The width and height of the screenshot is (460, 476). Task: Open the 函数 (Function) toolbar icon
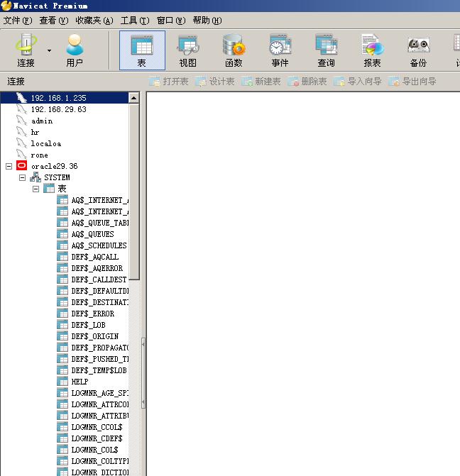(x=234, y=50)
